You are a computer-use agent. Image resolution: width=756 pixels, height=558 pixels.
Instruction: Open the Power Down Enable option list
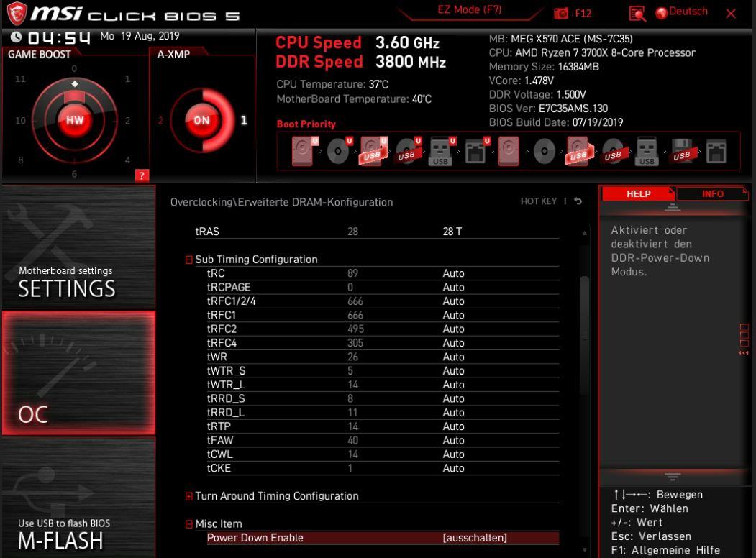475,538
